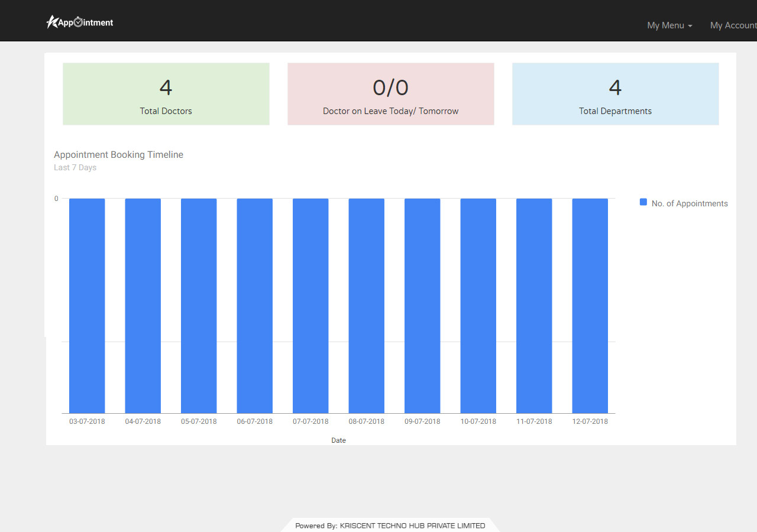Click the Doctor on Leave Today/Tomorrow card
Image resolution: width=757 pixels, height=532 pixels.
click(391, 94)
